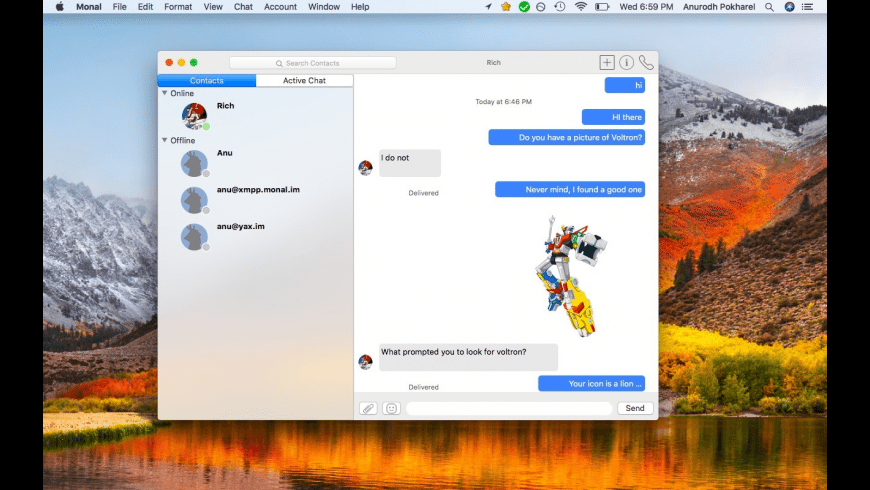870x490 pixels.
Task: Open Spotlight search in menu bar
Action: (769, 7)
